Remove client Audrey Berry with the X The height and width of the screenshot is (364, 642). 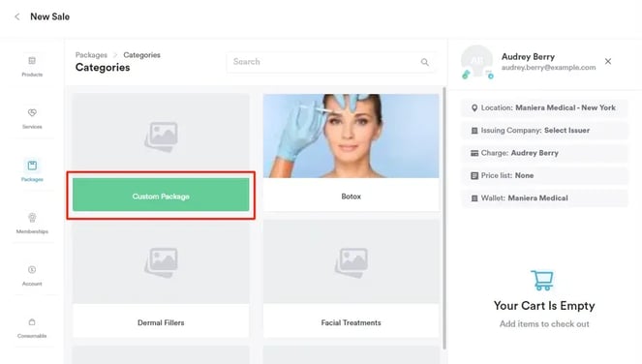(x=608, y=61)
